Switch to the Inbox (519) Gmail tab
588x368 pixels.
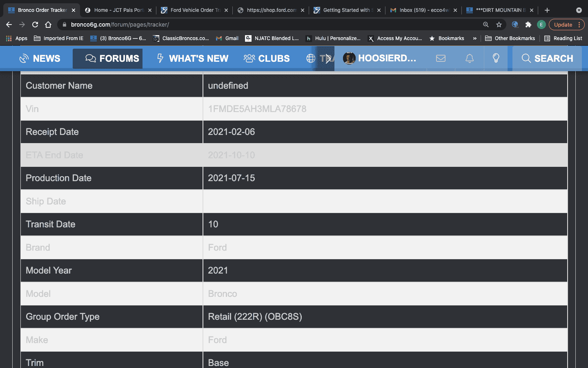[424, 10]
